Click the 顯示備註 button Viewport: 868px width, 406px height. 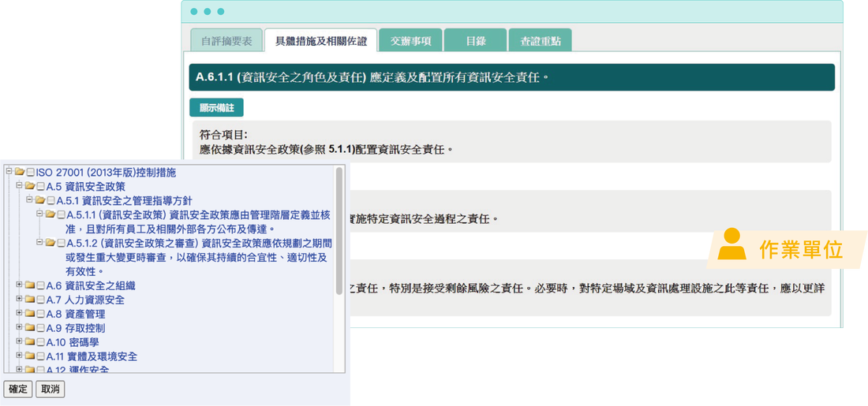216,108
